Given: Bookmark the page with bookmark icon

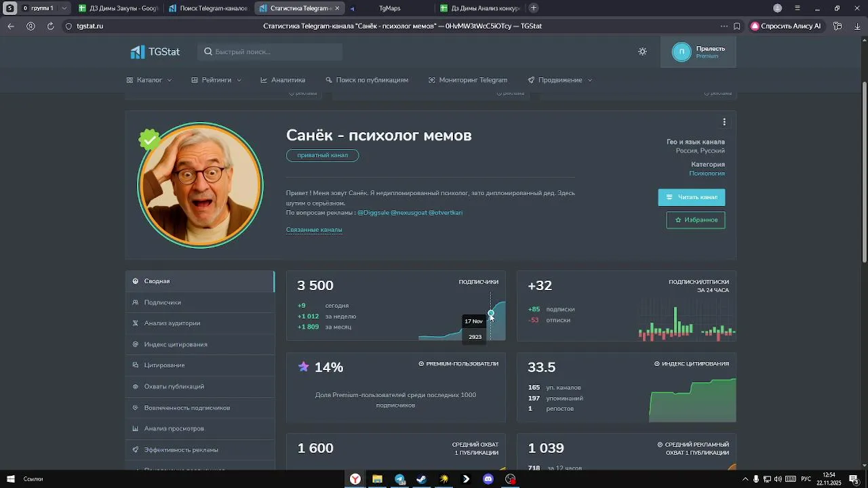Looking at the screenshot, I should (x=737, y=26).
